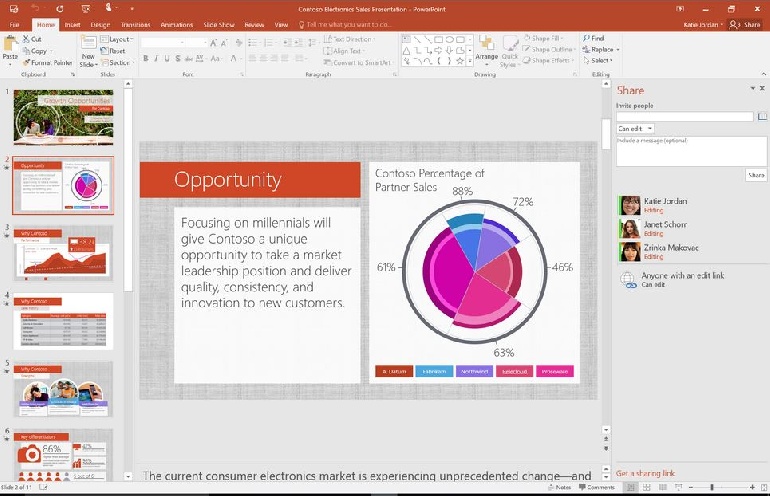Activate the Format Painter brush
The height and width of the screenshot is (496, 770).
[x=48, y=63]
